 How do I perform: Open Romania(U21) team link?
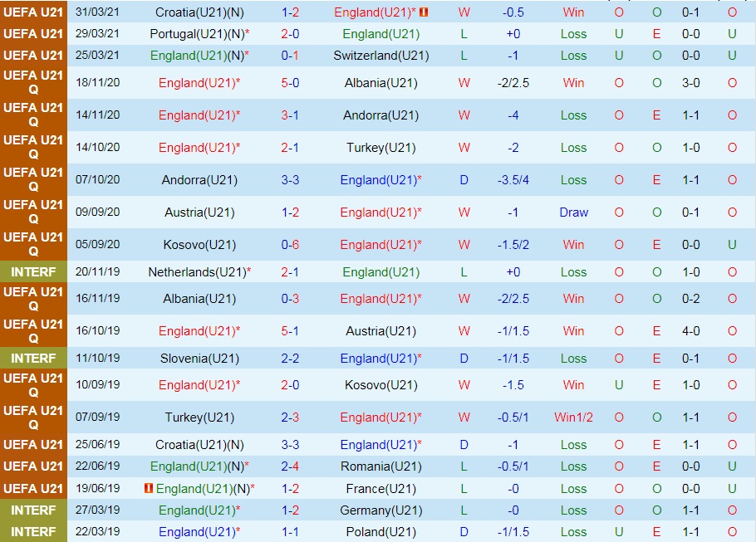point(380,466)
